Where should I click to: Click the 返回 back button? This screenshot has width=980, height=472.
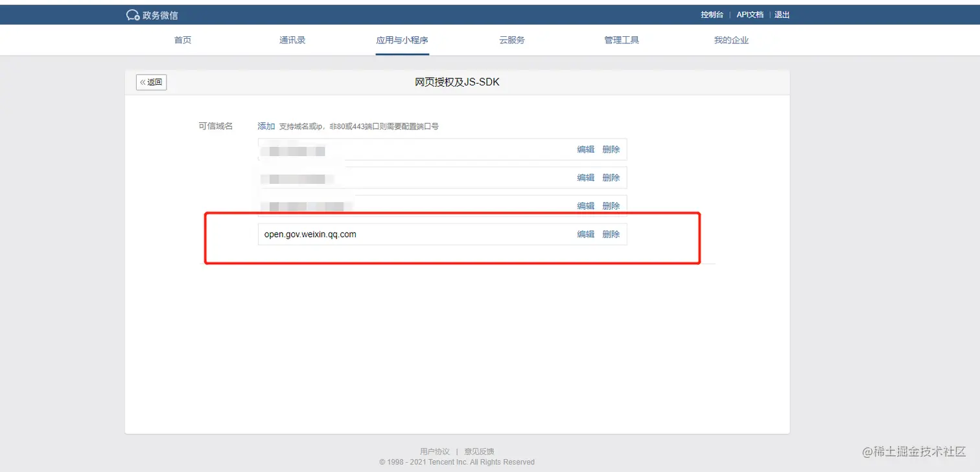152,82
